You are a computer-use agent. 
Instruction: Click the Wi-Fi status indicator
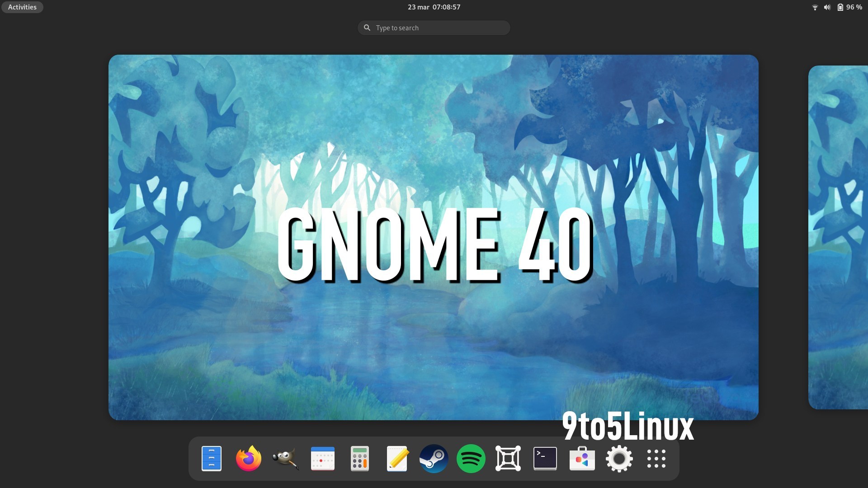coord(815,7)
